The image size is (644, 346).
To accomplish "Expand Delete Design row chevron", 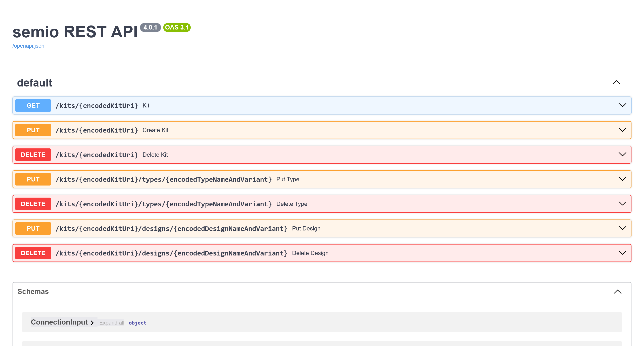I will 622,253.
